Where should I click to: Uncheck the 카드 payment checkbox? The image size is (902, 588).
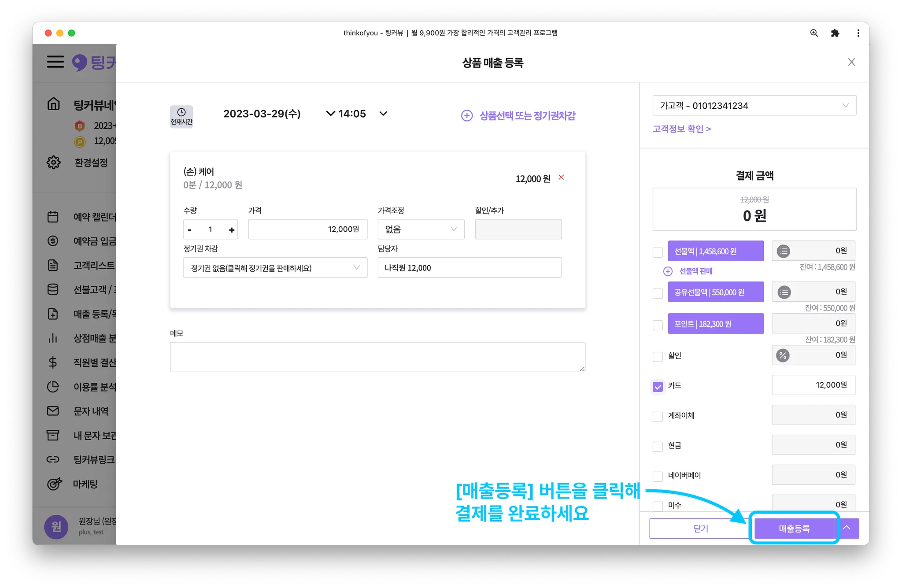[x=658, y=386]
